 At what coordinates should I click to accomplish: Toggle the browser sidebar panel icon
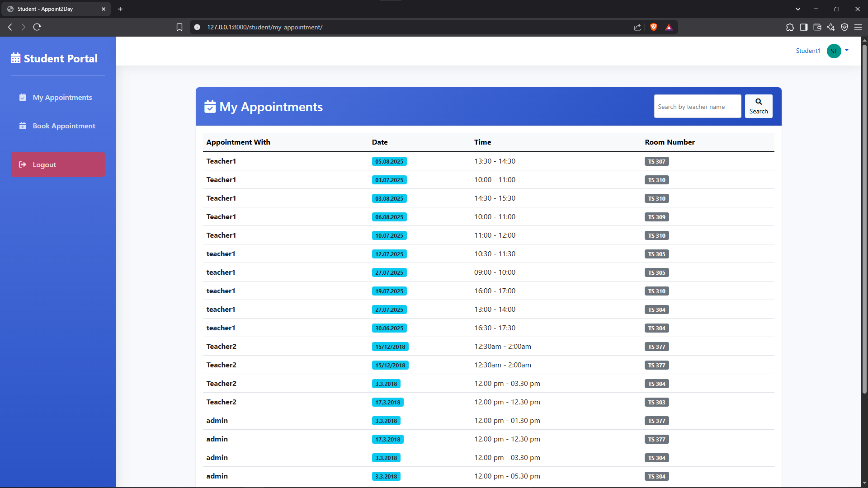coord(803,27)
